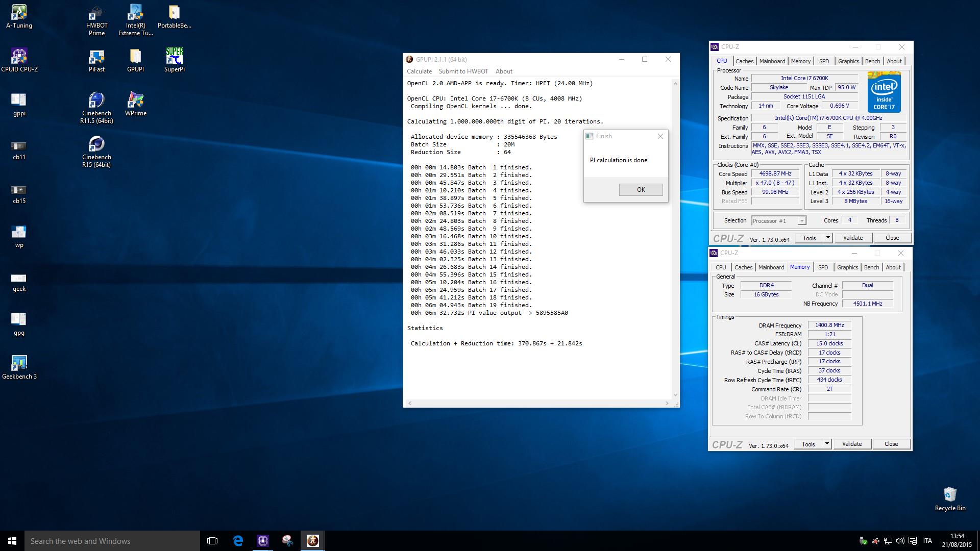Open SPD tab in bottom CPU-Z

(x=823, y=267)
